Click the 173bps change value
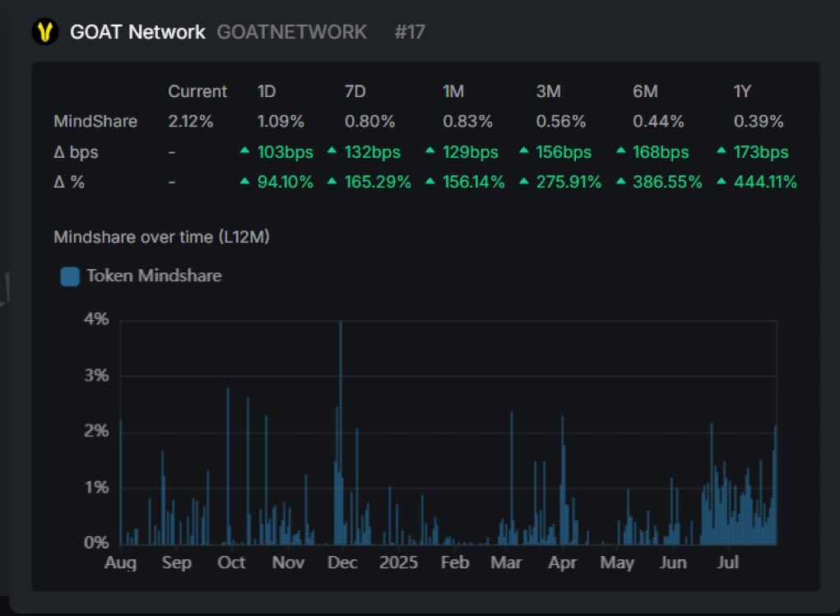Viewport: 840px width, 616px height. pyautogui.click(x=761, y=153)
